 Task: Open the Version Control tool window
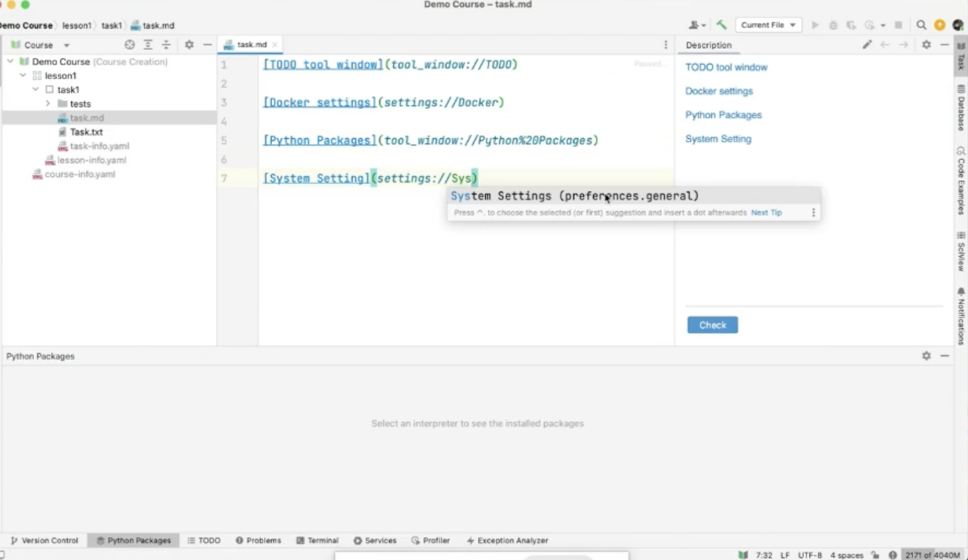(45, 540)
